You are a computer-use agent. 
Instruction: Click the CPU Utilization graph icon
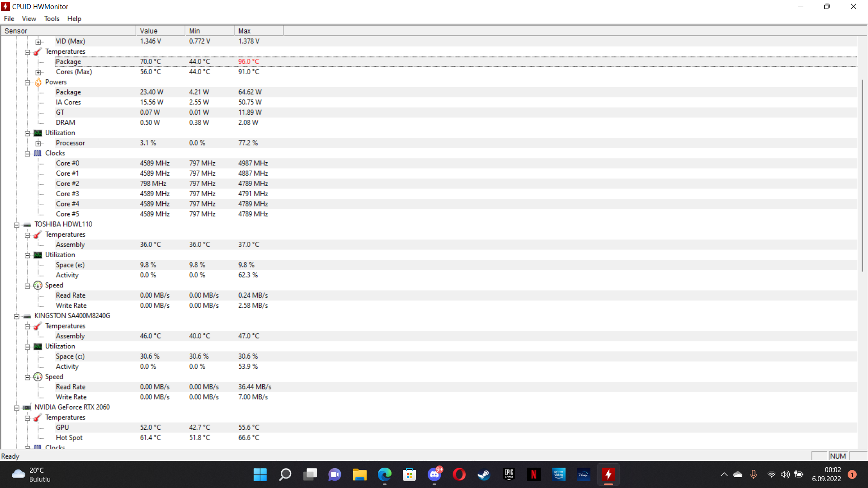[38, 133]
